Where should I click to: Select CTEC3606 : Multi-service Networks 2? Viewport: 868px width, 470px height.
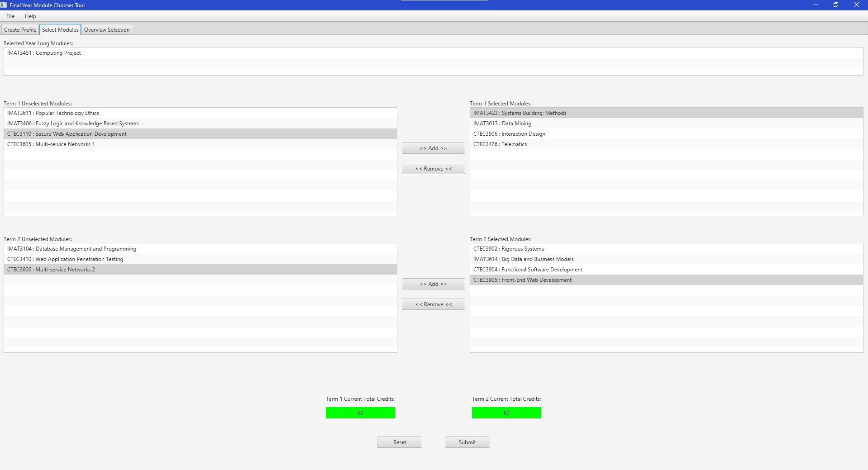(200, 270)
